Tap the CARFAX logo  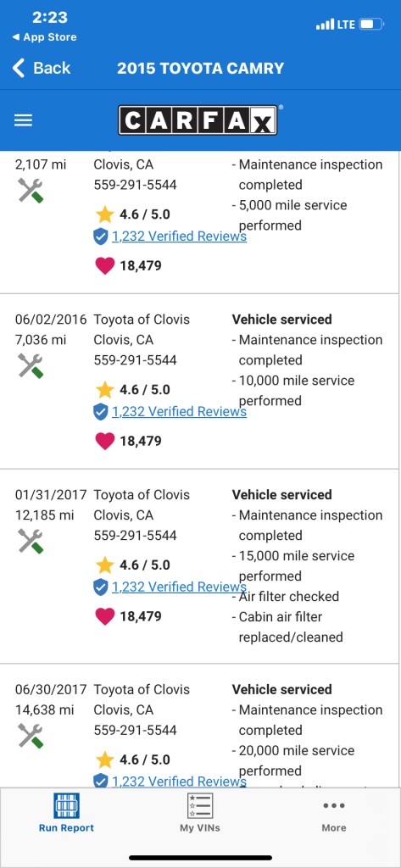point(198,120)
